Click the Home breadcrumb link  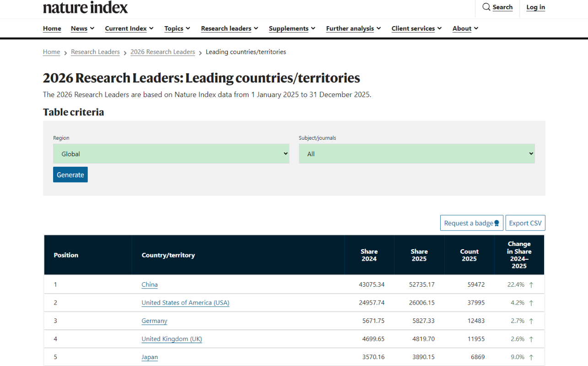pos(51,52)
